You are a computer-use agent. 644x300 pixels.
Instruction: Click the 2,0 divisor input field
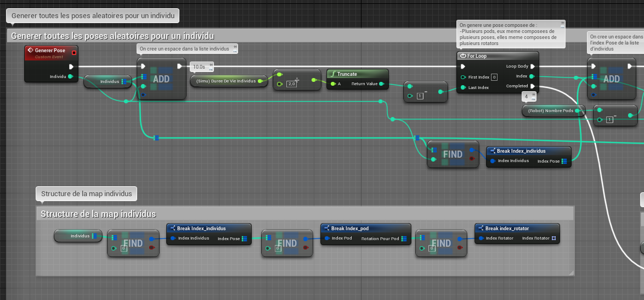pyautogui.click(x=291, y=84)
